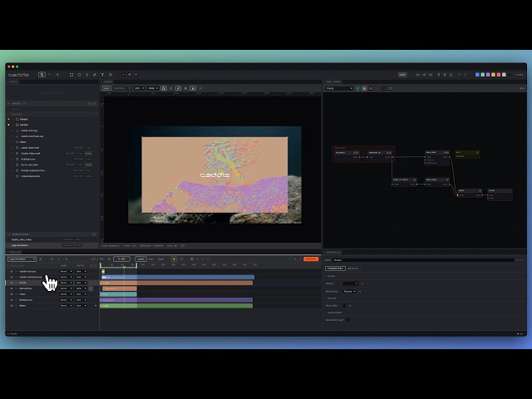Pick the purple color label swatch
This screenshot has width=532, height=399.
point(488,75)
